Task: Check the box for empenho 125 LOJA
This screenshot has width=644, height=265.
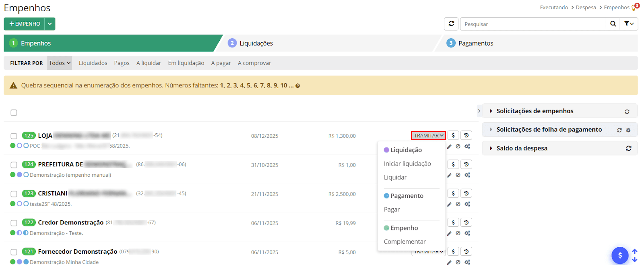Action: (x=14, y=136)
